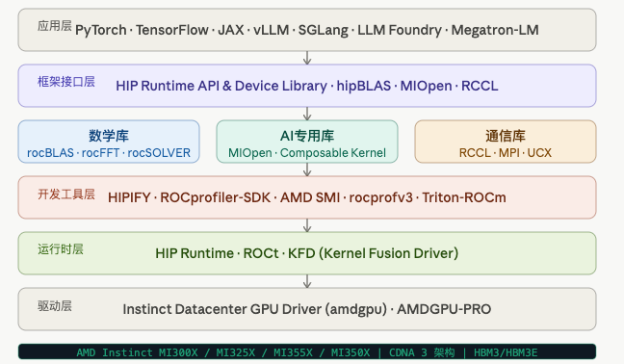Viewport: 624px width, 364px height.
Task: Click the hipBLAS text
Action: 364,86
